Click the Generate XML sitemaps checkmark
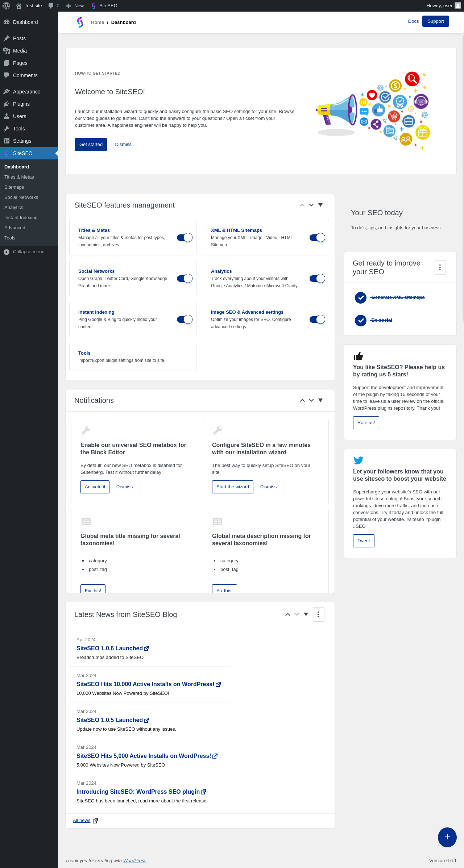 [x=361, y=297]
